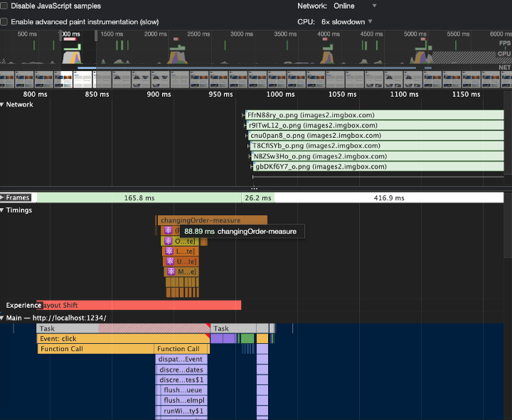
Task: Select the 165.8 ms frame
Action: 139,198
